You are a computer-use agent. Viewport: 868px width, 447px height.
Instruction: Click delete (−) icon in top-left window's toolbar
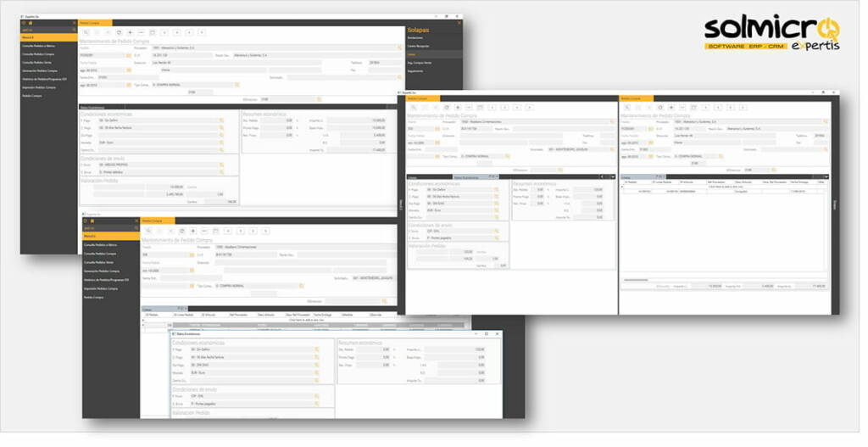click(142, 33)
